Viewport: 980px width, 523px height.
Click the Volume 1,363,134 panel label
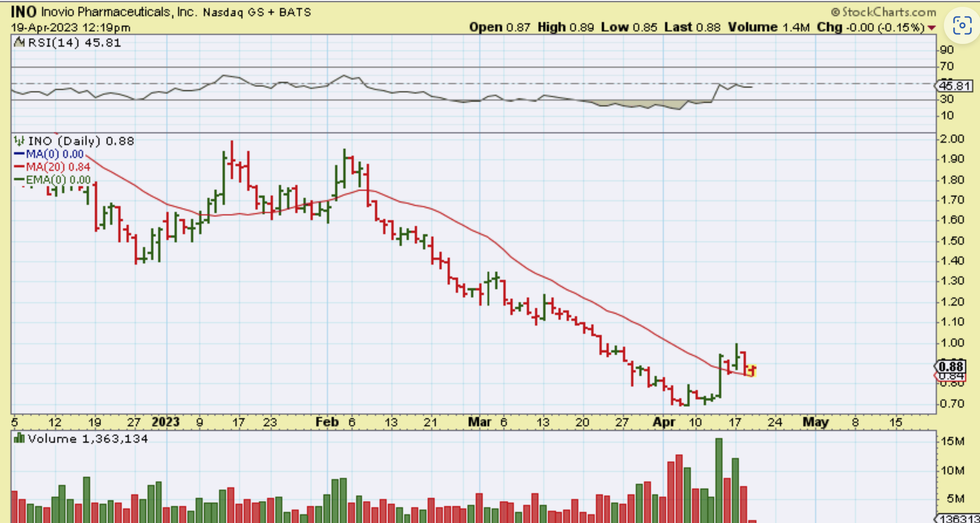[88, 439]
